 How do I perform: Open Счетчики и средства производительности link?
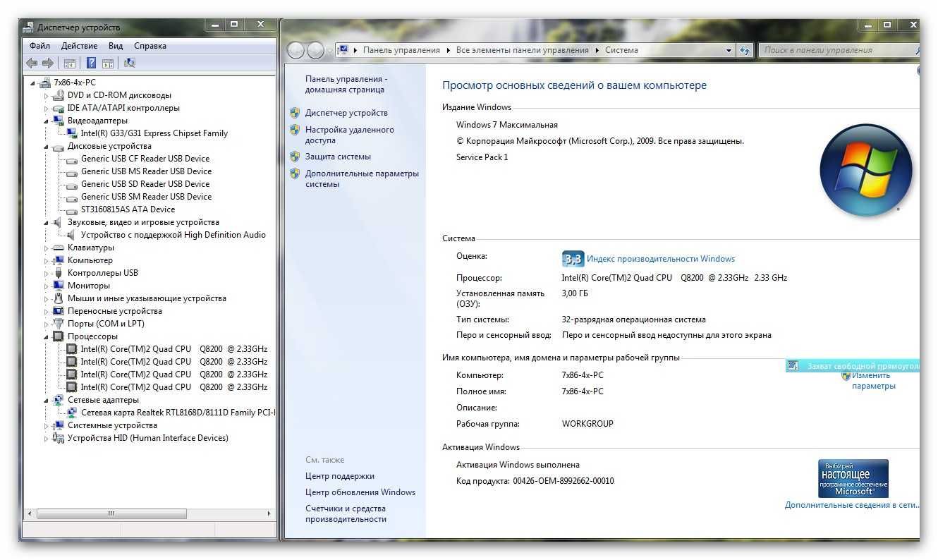pyautogui.click(x=346, y=513)
